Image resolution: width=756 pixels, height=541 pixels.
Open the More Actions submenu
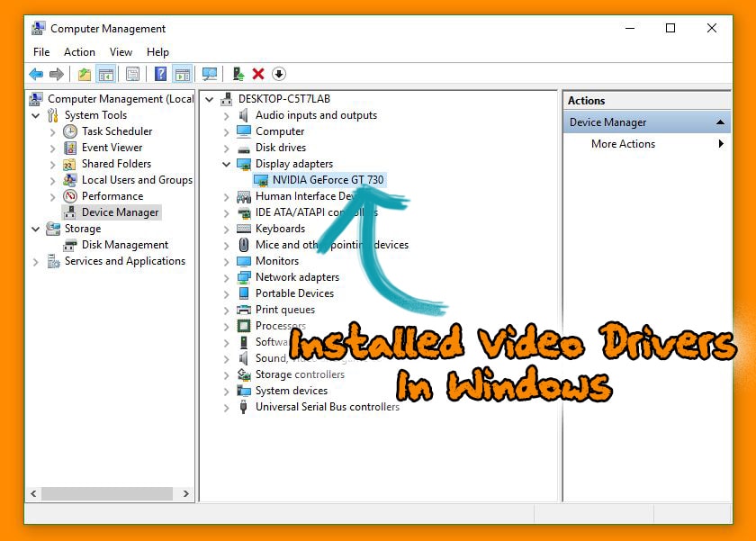tap(623, 144)
